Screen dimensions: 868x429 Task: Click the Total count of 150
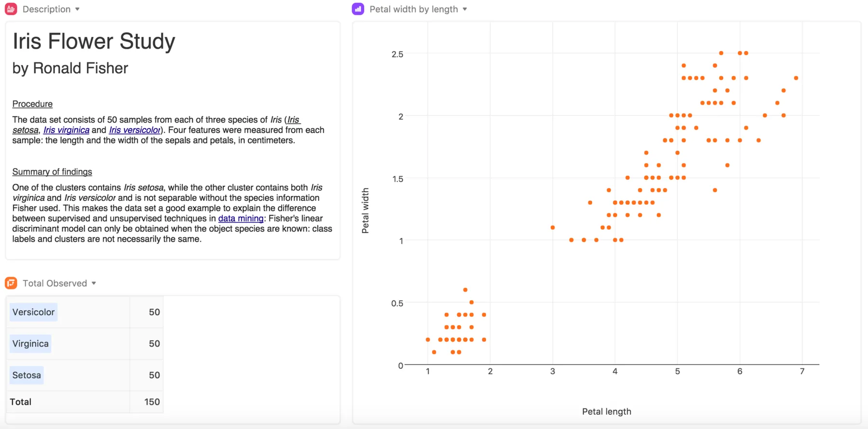click(x=152, y=401)
